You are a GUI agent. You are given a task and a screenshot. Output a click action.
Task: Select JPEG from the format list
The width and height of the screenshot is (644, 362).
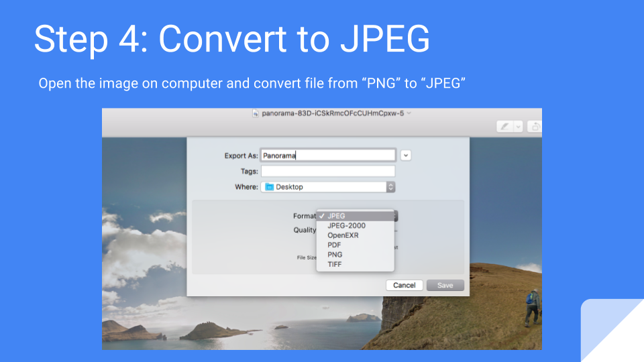coord(337,216)
